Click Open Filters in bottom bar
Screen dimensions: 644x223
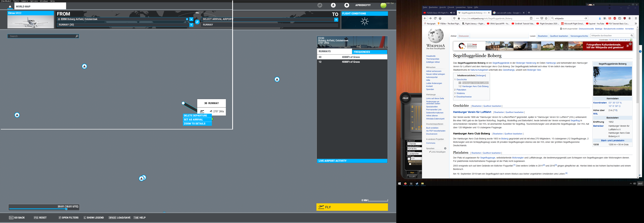point(68,218)
